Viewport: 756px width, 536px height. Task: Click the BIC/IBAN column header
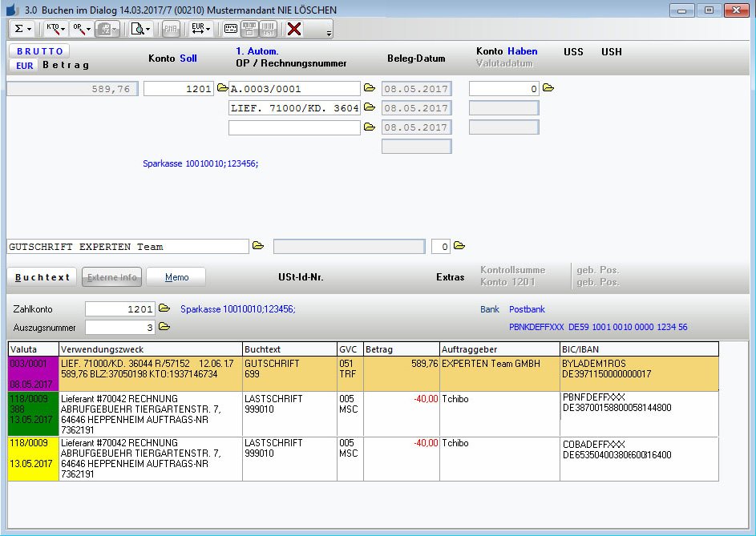[639, 349]
